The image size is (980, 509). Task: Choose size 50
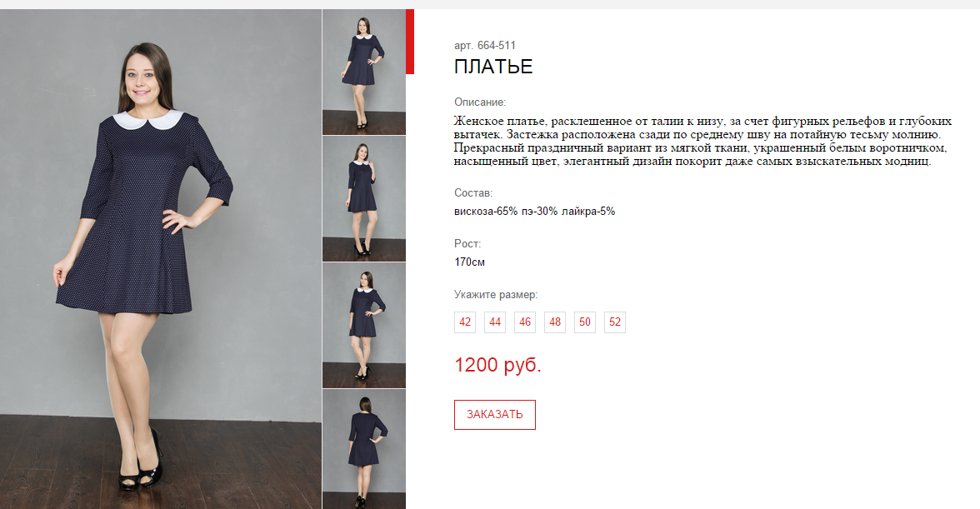[x=585, y=322]
